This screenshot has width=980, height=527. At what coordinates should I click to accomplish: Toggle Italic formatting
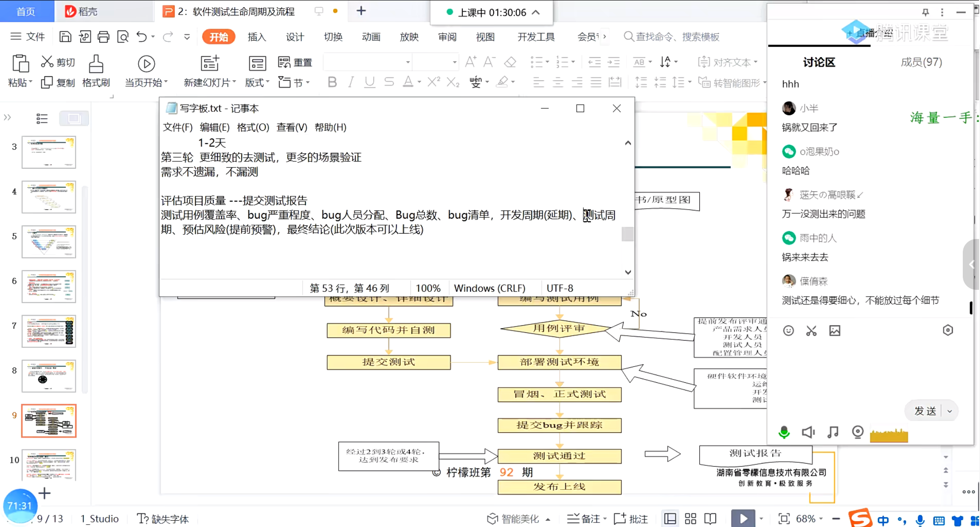coord(351,82)
